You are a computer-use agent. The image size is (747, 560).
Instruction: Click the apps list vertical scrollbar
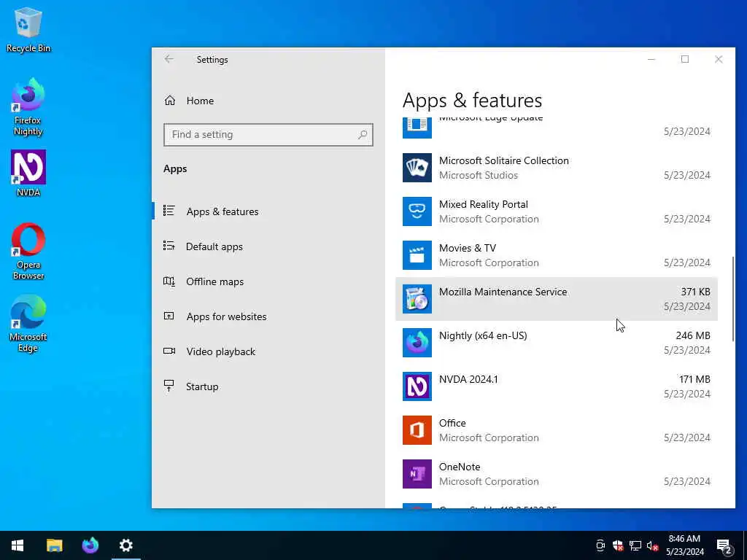pyautogui.click(x=732, y=299)
